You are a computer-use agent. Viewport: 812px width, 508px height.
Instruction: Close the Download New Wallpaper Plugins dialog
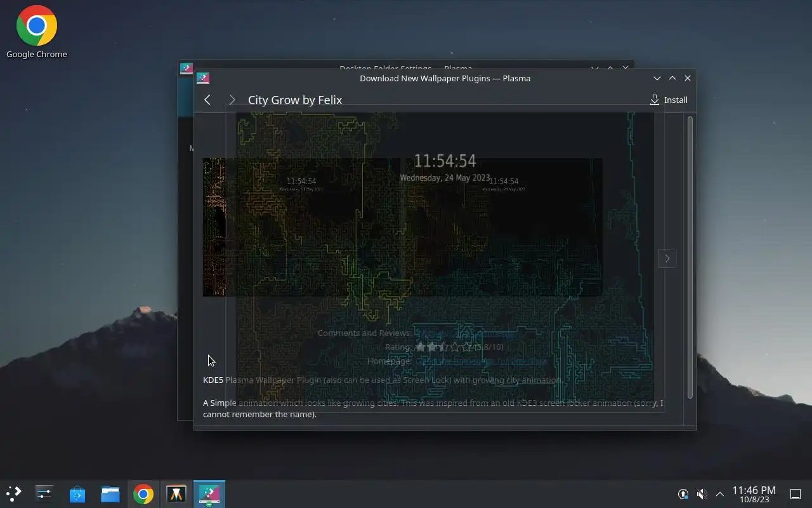tap(688, 78)
